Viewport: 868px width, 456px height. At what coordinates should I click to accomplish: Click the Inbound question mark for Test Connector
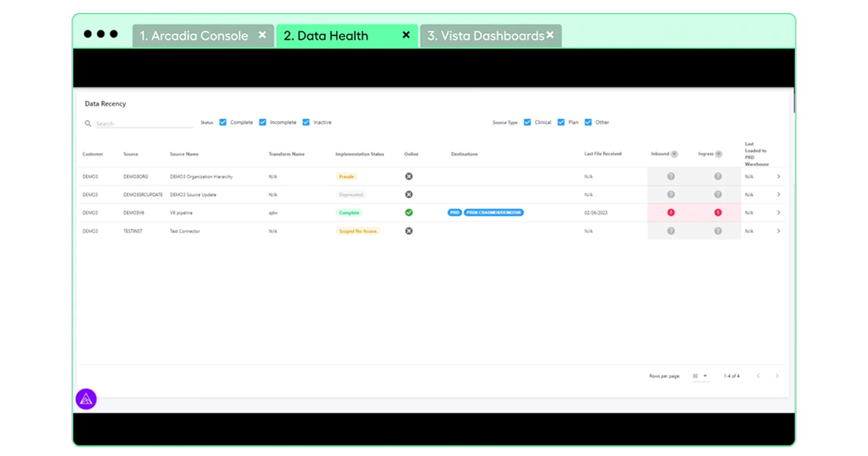pos(671,231)
